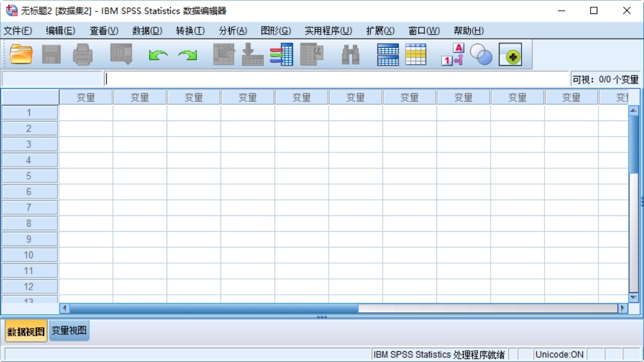Screen dimensions: 644x362
Task: Select row header 12
Action: coord(30,287)
